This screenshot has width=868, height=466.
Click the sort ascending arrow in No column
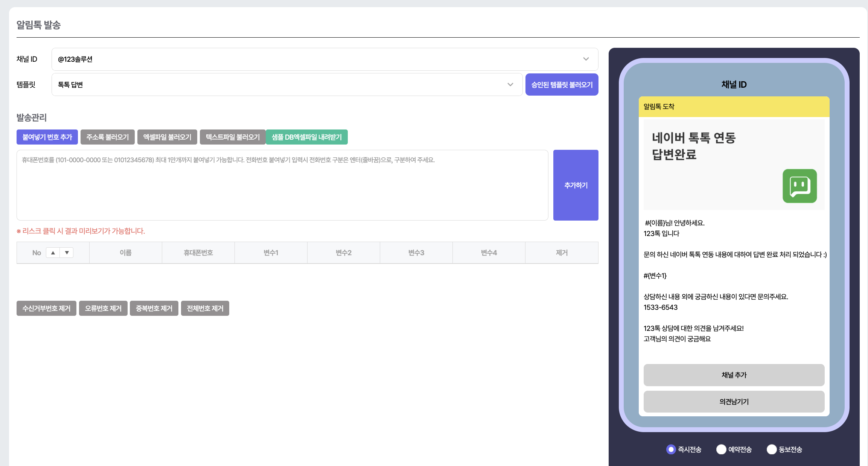tap(53, 253)
